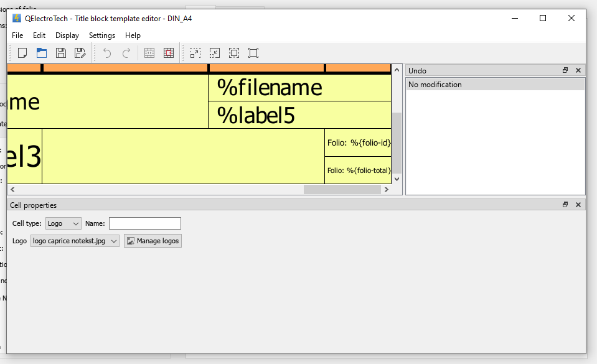Screen dimensions: 597x364
Task: Focus the Name input field
Action: (x=144, y=223)
